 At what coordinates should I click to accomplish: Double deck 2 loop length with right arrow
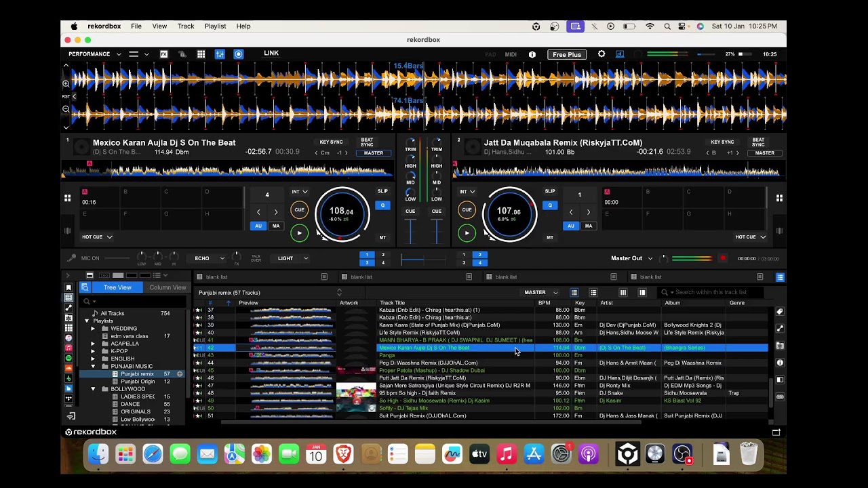[x=588, y=212]
